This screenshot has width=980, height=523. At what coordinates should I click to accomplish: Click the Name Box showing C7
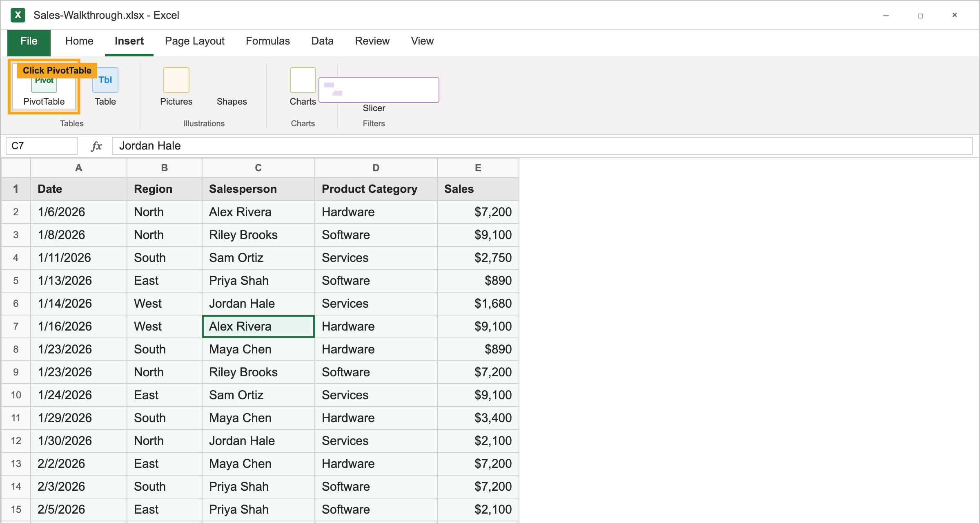[x=42, y=146]
